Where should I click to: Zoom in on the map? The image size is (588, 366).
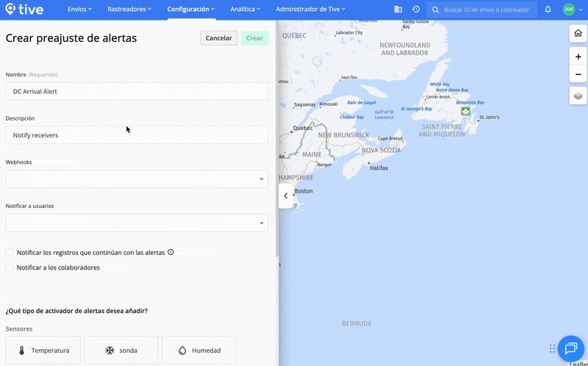[x=578, y=57]
